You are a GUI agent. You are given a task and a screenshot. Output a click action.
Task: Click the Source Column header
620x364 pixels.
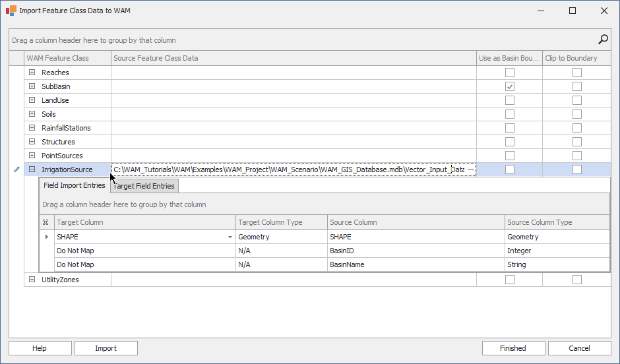(x=416, y=222)
